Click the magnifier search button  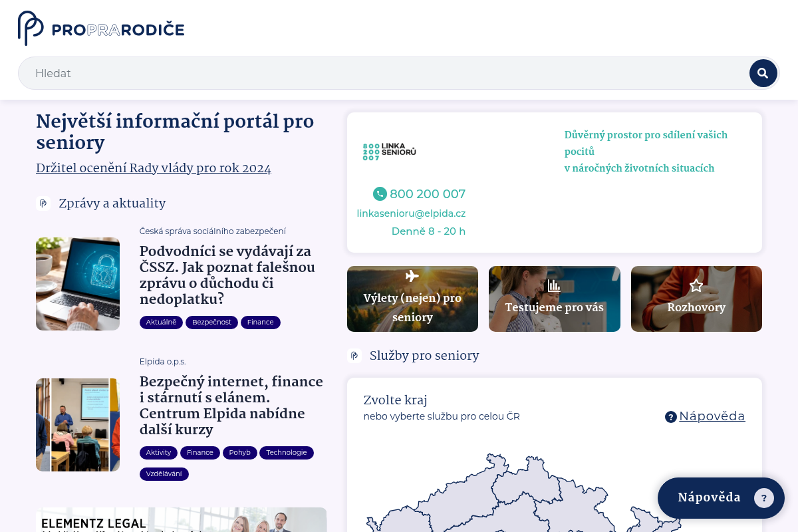click(x=763, y=73)
